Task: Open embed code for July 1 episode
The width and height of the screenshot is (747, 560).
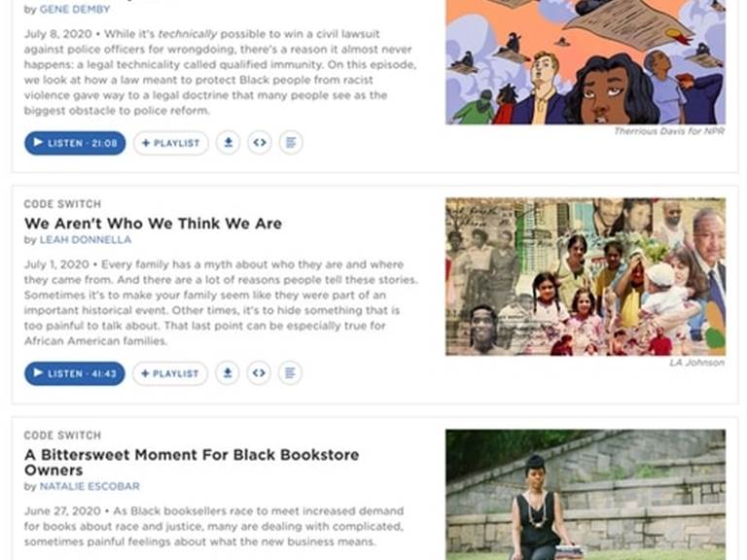Action: (259, 373)
